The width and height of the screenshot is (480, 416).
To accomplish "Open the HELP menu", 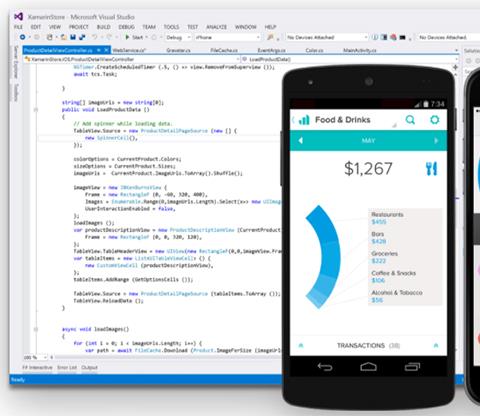I will click(x=270, y=27).
